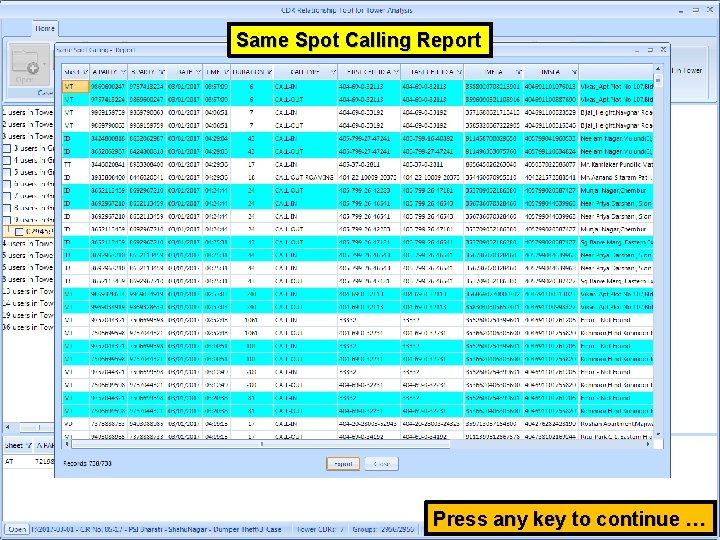Open the Case folder icon in the ribbon
This screenshot has height=540, width=720.
point(29,67)
